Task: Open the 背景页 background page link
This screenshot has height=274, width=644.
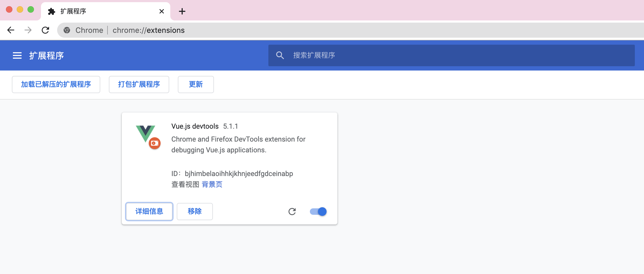Action: (212, 184)
